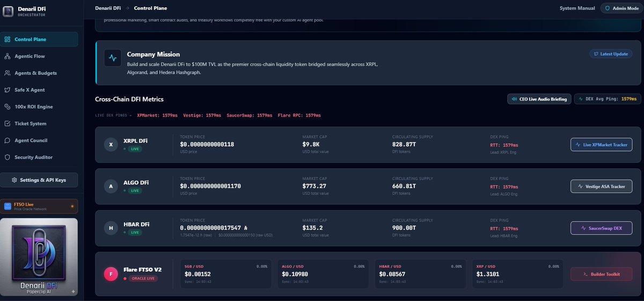Play the CEO Live Audio Briefing
The height and width of the screenshot is (301, 644).
[x=539, y=99]
